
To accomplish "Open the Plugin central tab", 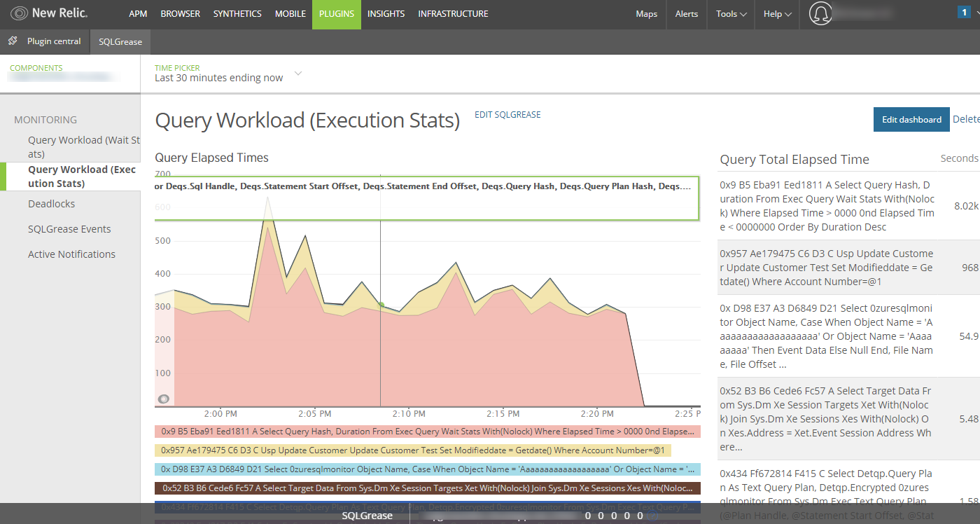I will click(54, 41).
